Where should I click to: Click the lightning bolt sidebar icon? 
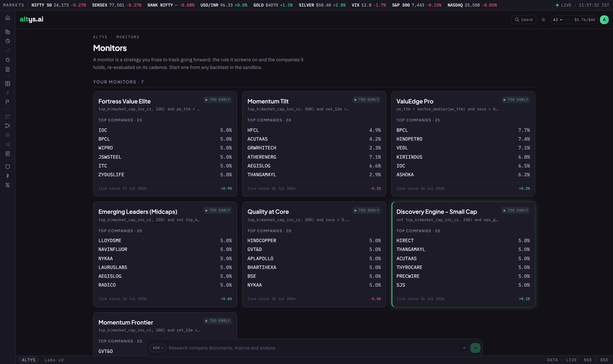click(x=8, y=93)
